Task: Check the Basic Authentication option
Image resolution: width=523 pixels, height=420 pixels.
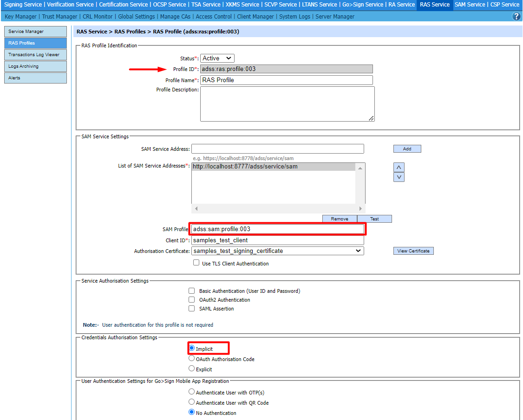Action: (x=191, y=291)
